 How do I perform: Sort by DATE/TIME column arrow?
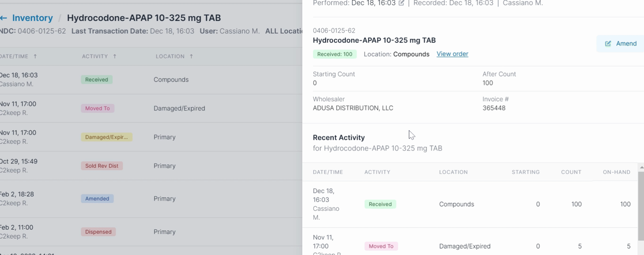coord(35,56)
